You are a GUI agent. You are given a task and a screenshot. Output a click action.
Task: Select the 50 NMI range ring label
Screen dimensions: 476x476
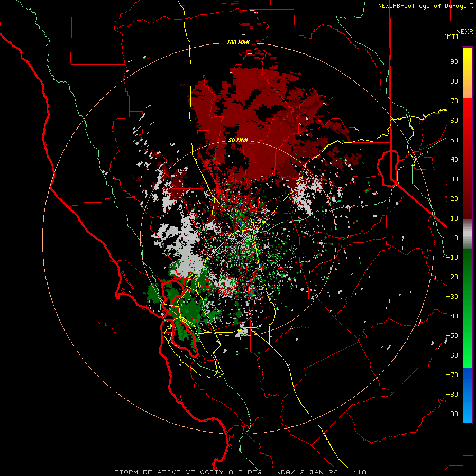238,140
